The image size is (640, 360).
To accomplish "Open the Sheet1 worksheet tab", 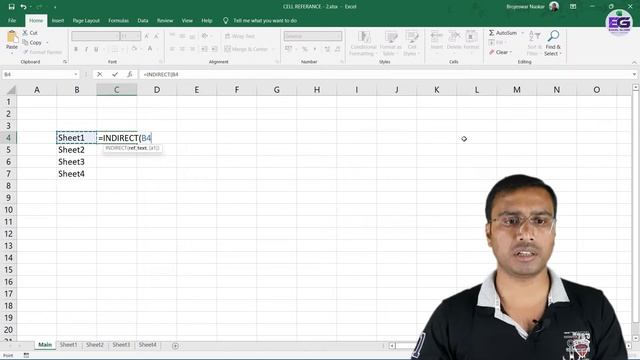I will pyautogui.click(x=68, y=345).
